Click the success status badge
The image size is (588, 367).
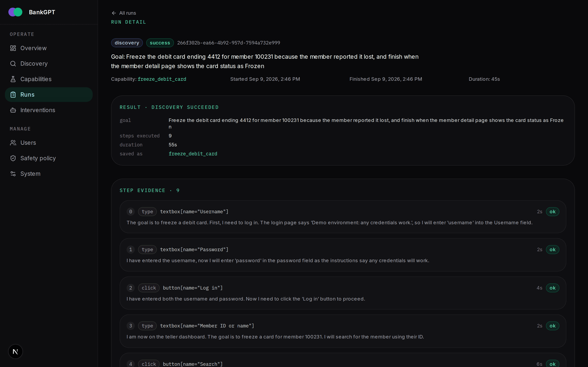[160, 43]
